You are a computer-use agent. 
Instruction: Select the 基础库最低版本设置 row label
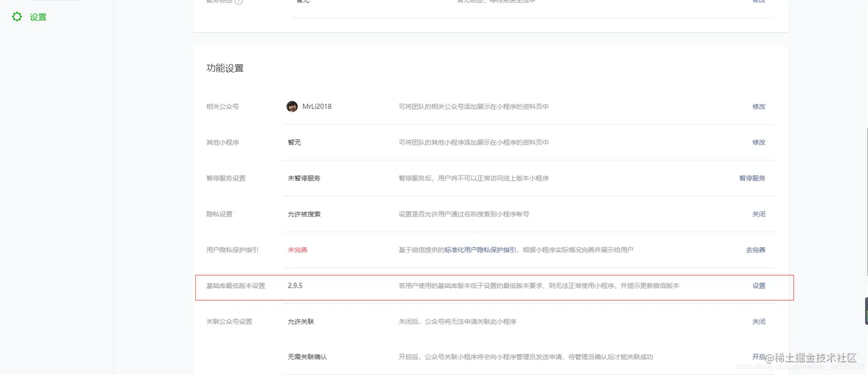pyautogui.click(x=236, y=286)
